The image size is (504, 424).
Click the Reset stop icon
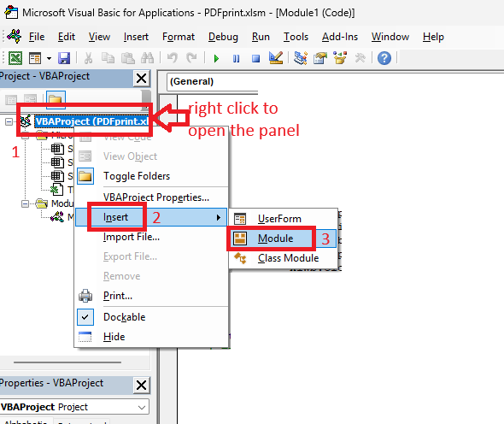(256, 58)
